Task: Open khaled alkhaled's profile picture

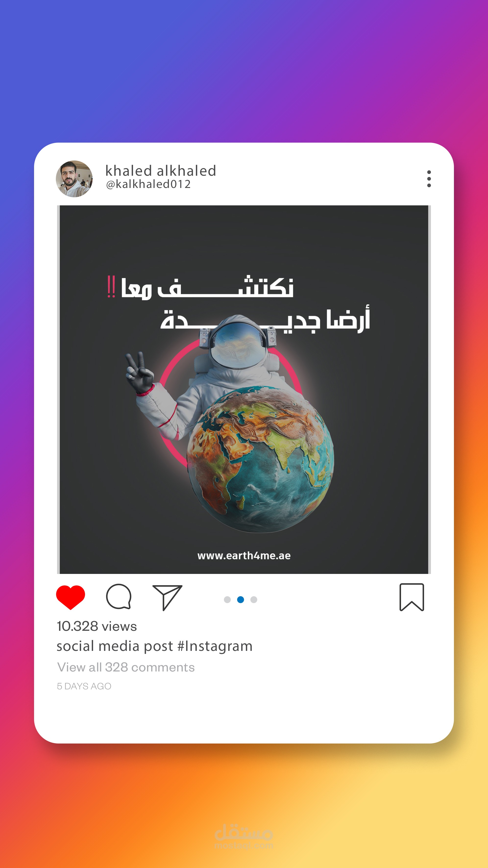Action: tap(74, 179)
